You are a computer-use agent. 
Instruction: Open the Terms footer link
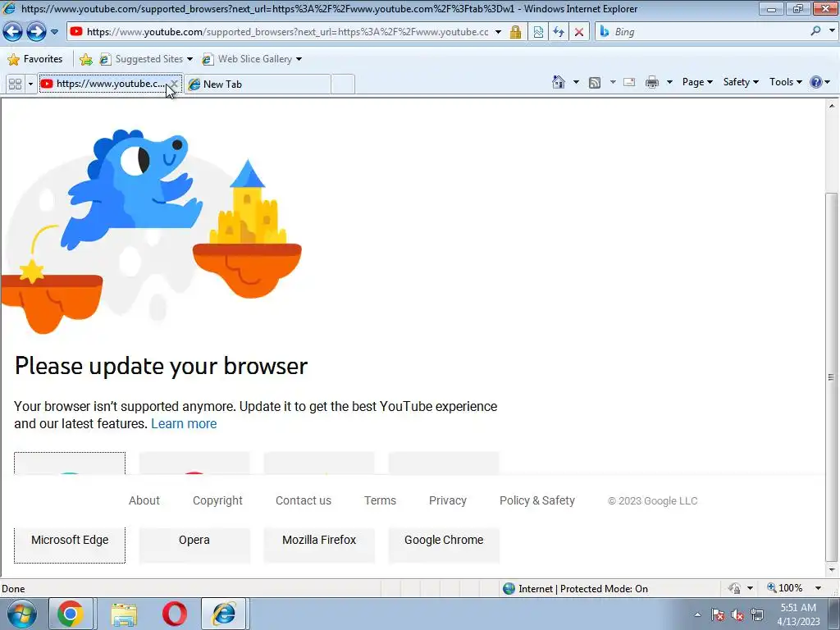point(380,500)
